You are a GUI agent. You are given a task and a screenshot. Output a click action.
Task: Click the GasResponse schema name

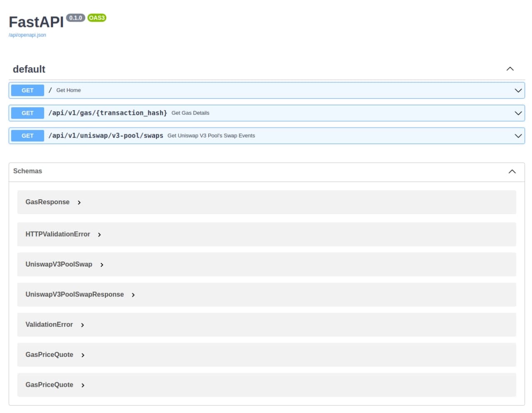(47, 202)
